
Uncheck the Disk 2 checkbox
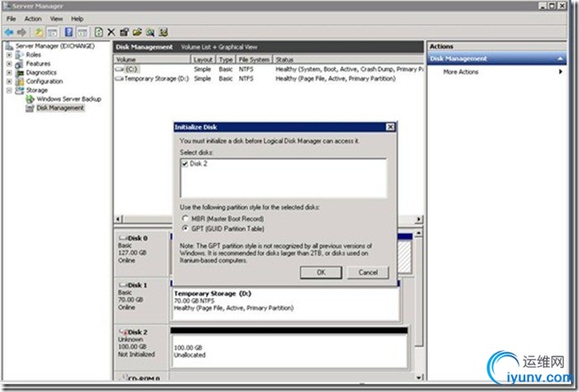tap(184, 164)
